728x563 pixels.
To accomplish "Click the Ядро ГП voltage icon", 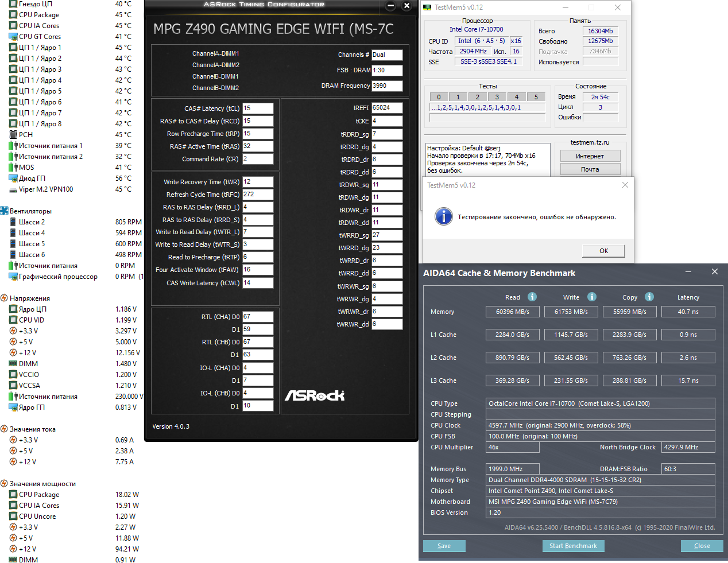I will pyautogui.click(x=13, y=407).
